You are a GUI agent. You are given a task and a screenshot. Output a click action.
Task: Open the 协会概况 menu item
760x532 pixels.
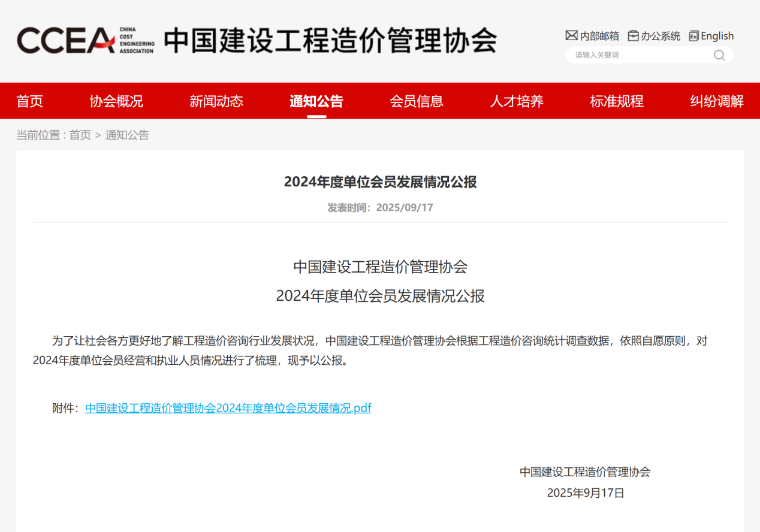click(x=116, y=101)
